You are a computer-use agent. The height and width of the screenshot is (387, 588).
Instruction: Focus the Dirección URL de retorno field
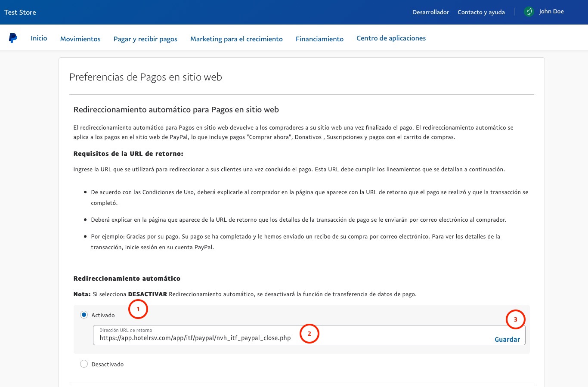tap(309, 335)
